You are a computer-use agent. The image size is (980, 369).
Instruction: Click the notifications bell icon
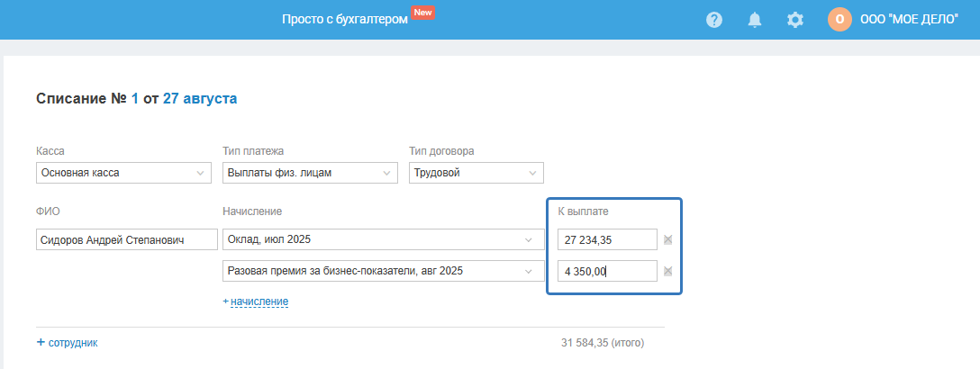coord(755,20)
